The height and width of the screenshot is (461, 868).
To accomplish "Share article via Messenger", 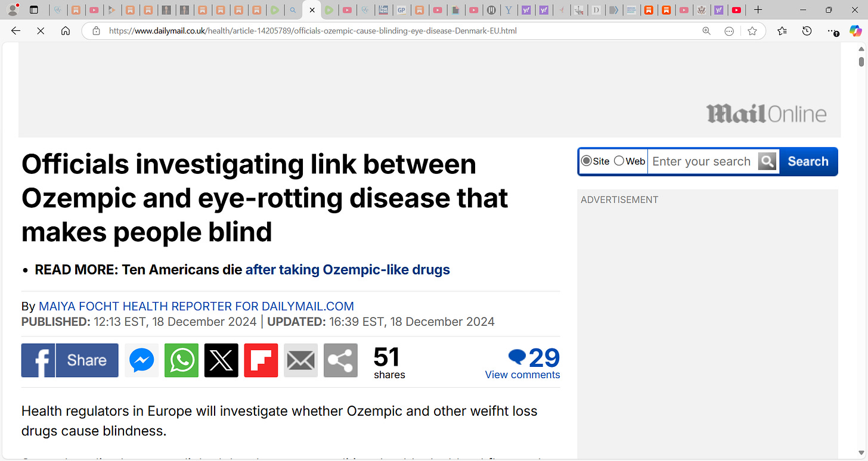I will pyautogui.click(x=142, y=360).
